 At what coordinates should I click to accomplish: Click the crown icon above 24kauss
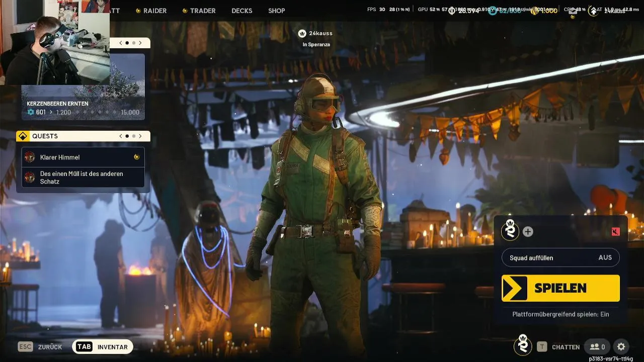point(302,33)
